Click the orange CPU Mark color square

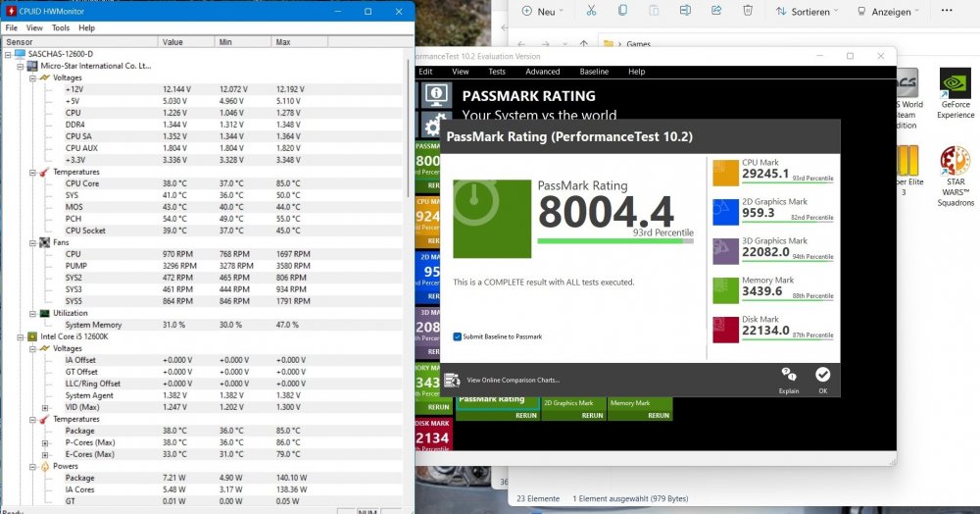pos(725,173)
